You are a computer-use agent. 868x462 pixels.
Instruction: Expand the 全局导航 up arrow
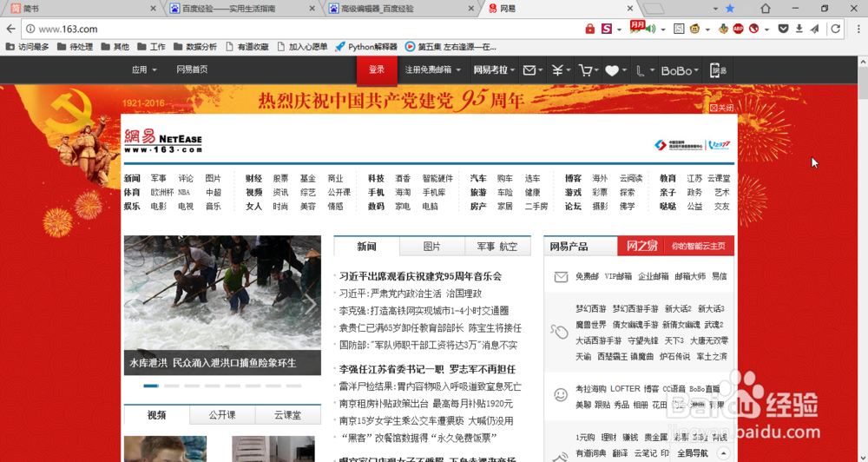coord(723,453)
